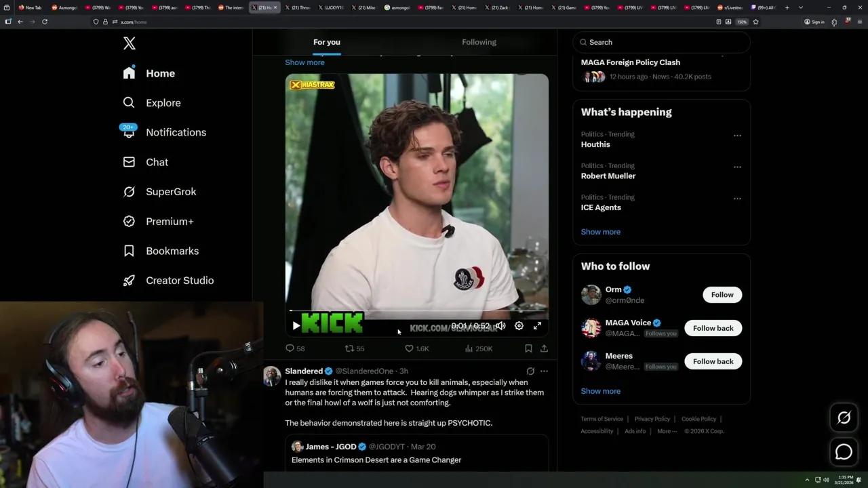Expand the video to fullscreen
Image resolution: width=868 pixels, height=488 pixels.
coord(537,326)
